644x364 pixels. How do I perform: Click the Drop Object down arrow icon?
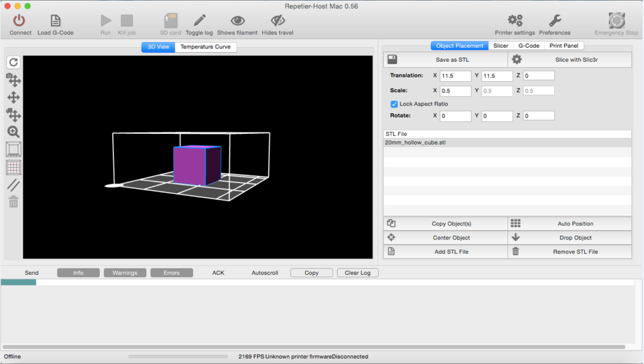(x=516, y=237)
